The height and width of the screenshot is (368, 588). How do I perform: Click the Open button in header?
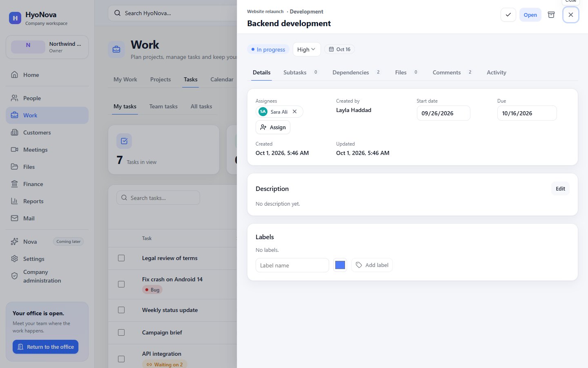530,15
